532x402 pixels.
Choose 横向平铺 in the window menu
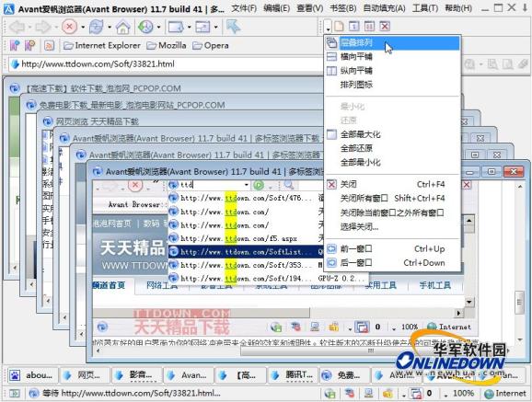[x=392, y=57]
